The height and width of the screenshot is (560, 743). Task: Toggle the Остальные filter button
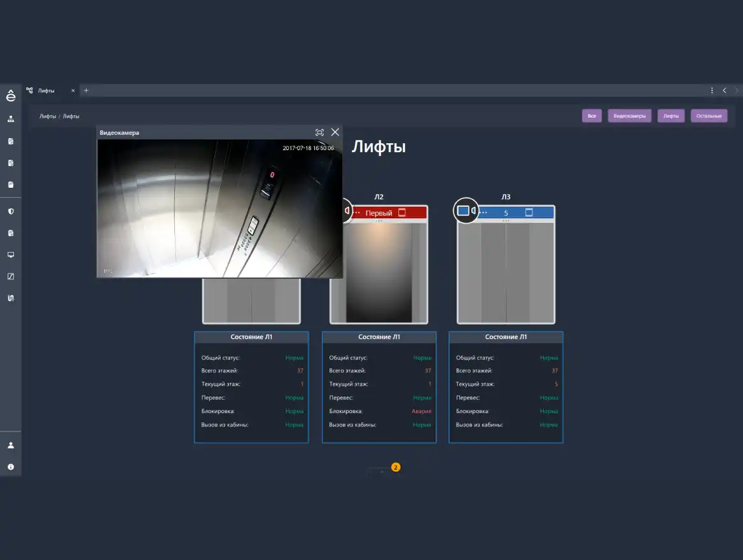click(x=709, y=116)
